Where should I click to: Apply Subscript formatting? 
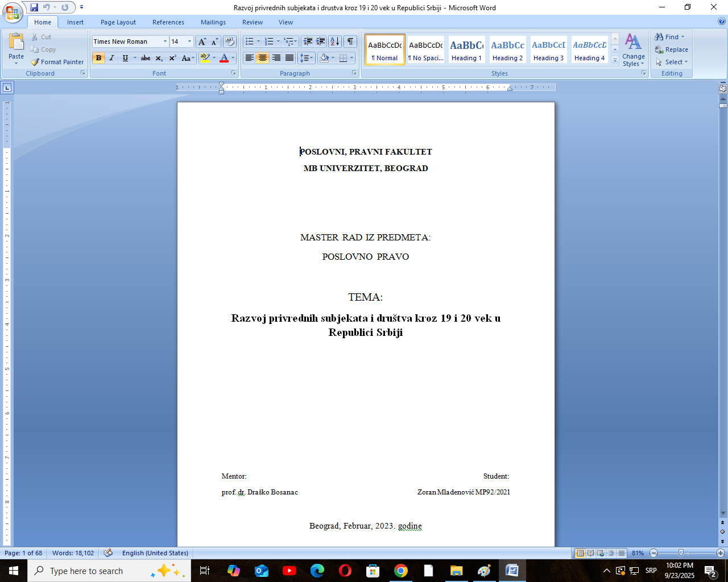point(159,58)
